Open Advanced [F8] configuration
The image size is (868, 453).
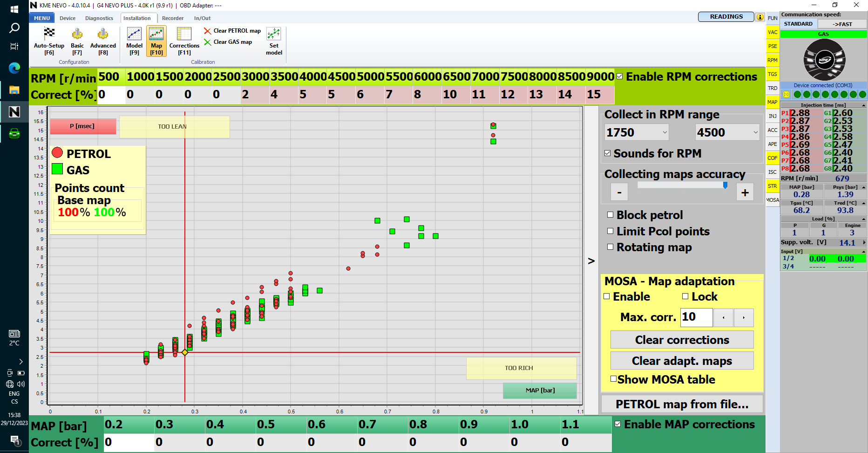103,41
